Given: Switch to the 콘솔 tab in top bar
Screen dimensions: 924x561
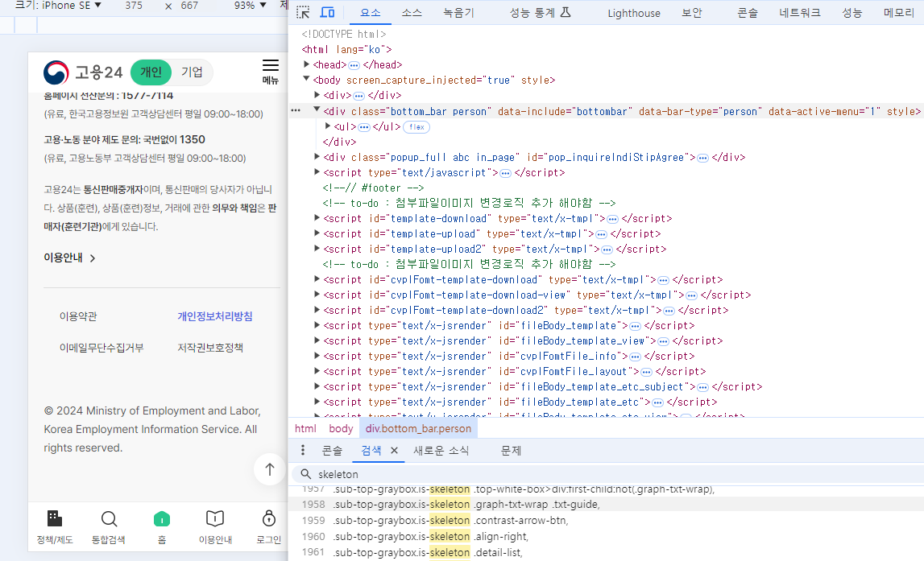Looking at the screenshot, I should pos(748,12).
